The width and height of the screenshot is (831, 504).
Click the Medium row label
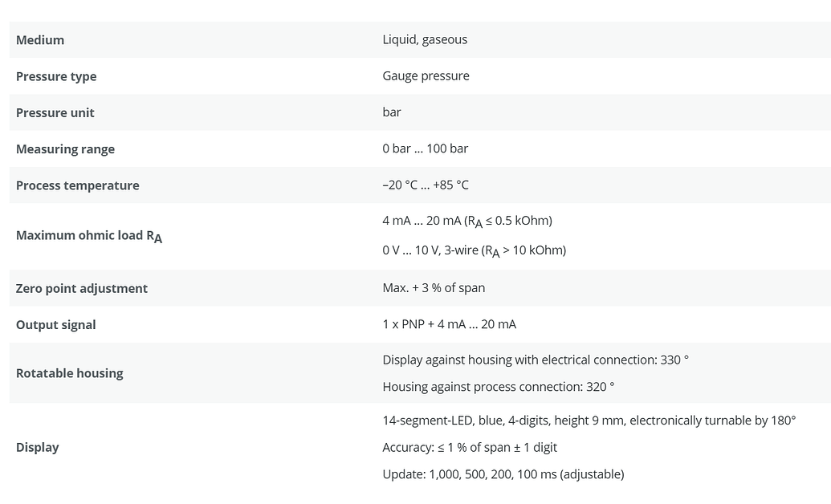(x=40, y=40)
